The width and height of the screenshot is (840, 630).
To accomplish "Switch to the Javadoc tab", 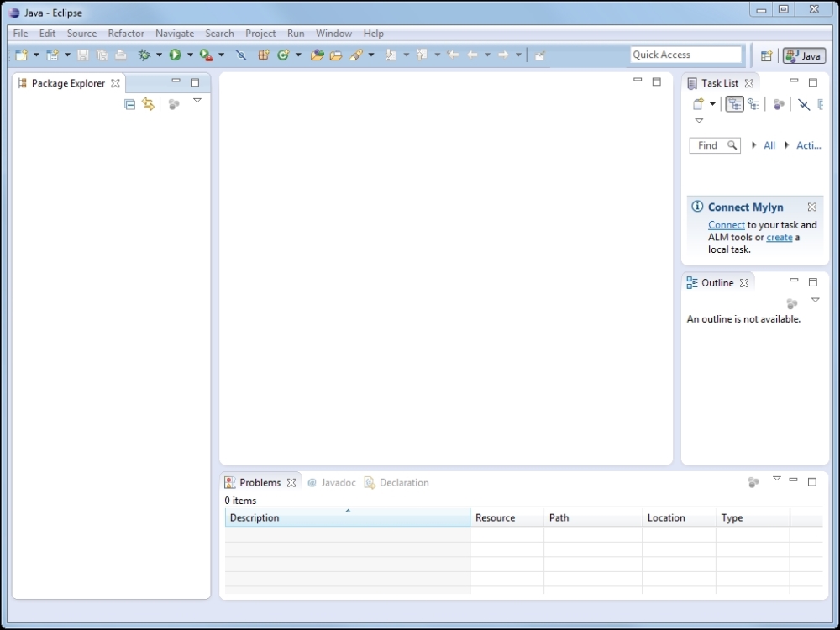I will pyautogui.click(x=332, y=483).
